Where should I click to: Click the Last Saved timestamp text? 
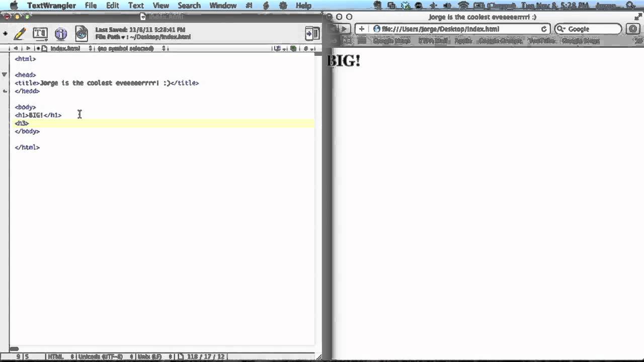click(140, 30)
